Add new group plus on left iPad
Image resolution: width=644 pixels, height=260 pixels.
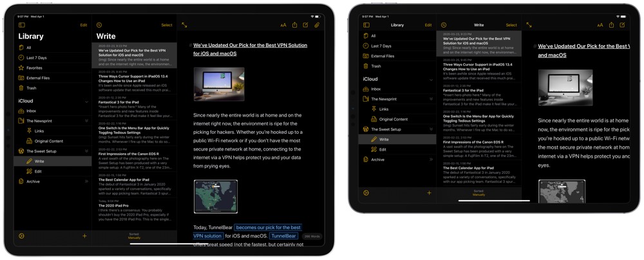click(x=84, y=236)
